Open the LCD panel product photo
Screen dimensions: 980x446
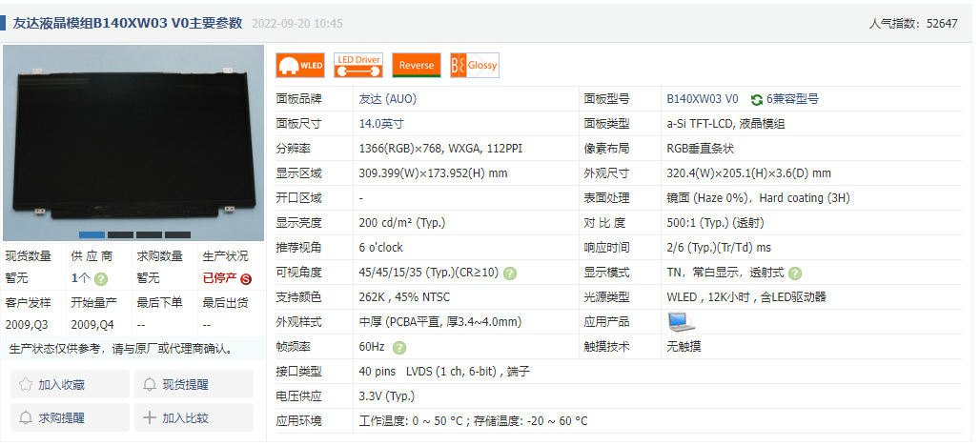pos(133,142)
